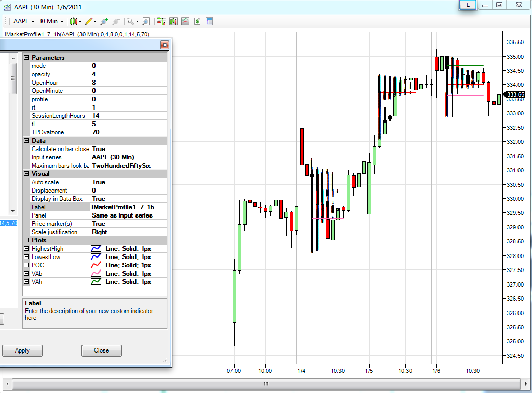
Task: Click the LowestLow blue line style icon
Action: pyautogui.click(x=96, y=257)
